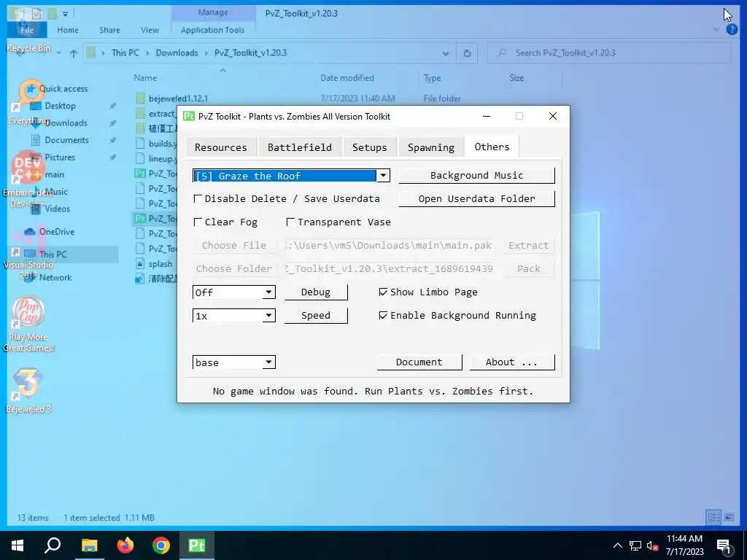Open Bejeweled 3 desktop shortcut
Viewport: 747px width, 560px height.
click(x=28, y=391)
